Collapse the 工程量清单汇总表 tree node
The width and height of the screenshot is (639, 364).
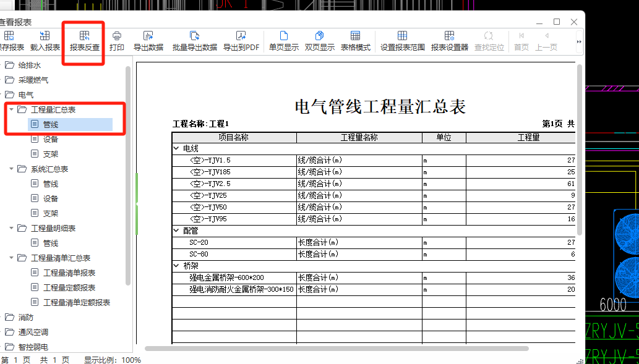point(11,258)
